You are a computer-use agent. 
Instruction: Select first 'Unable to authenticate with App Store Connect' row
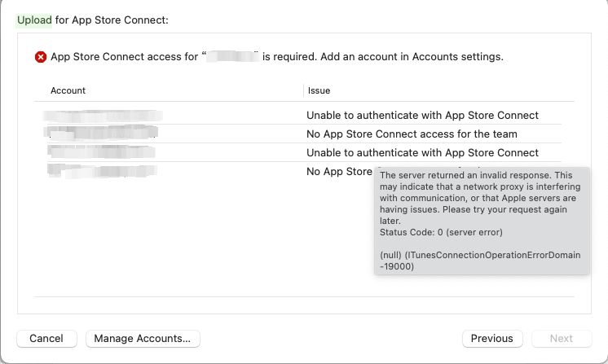point(422,116)
